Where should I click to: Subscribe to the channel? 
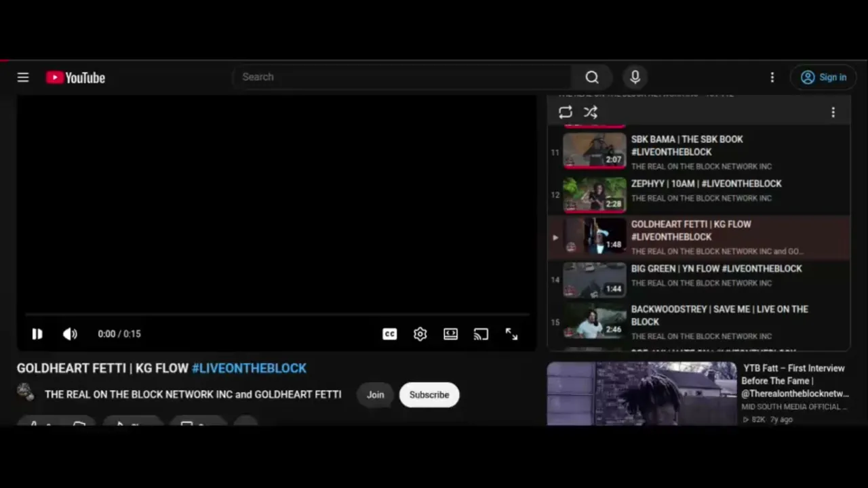(x=429, y=394)
